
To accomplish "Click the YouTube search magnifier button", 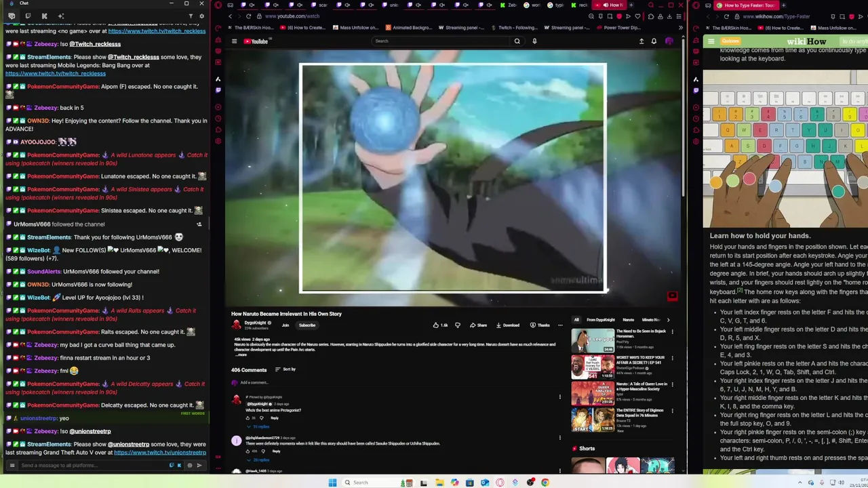I will pyautogui.click(x=517, y=41).
